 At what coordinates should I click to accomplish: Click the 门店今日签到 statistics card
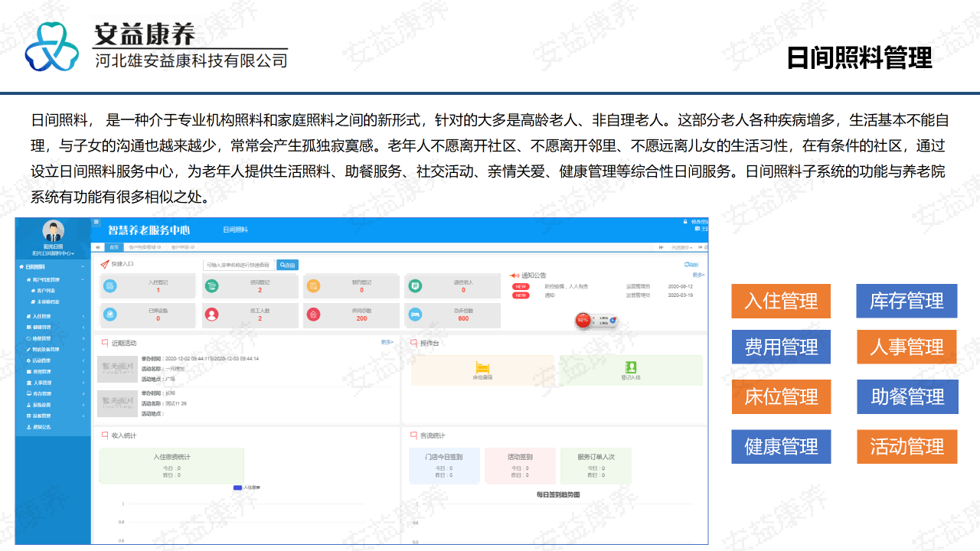444,465
